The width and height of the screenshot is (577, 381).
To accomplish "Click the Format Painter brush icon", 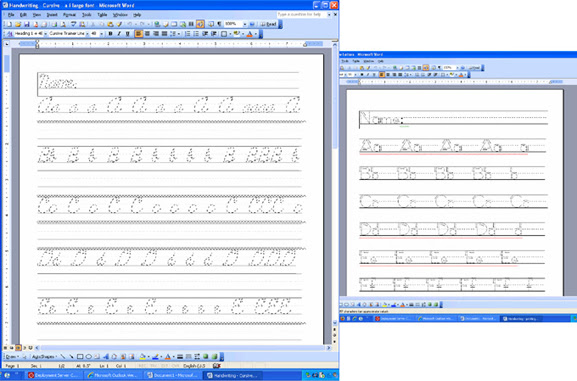I will click(x=119, y=24).
